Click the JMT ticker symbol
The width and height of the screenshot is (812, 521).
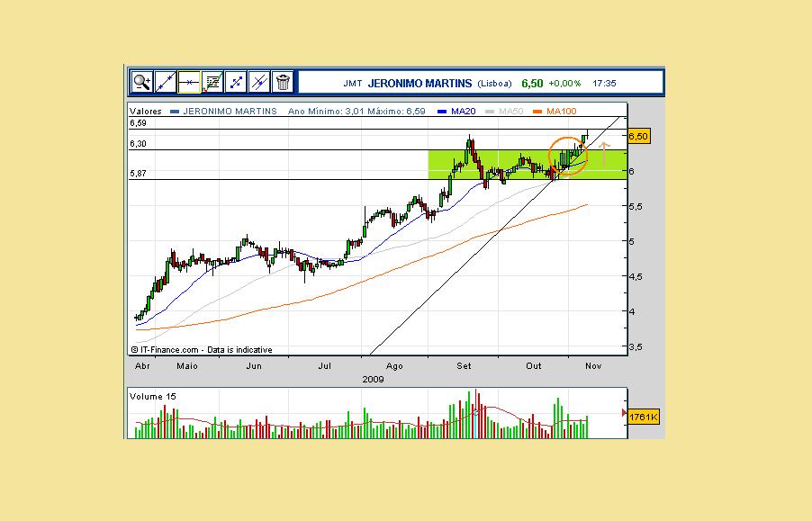353,84
